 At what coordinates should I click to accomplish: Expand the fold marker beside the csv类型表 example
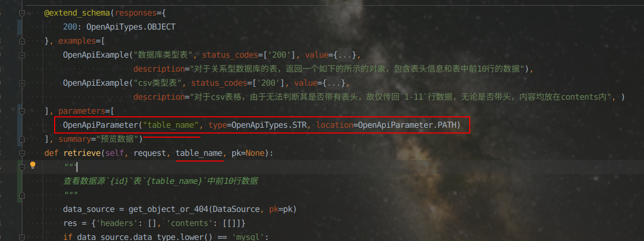point(21,83)
